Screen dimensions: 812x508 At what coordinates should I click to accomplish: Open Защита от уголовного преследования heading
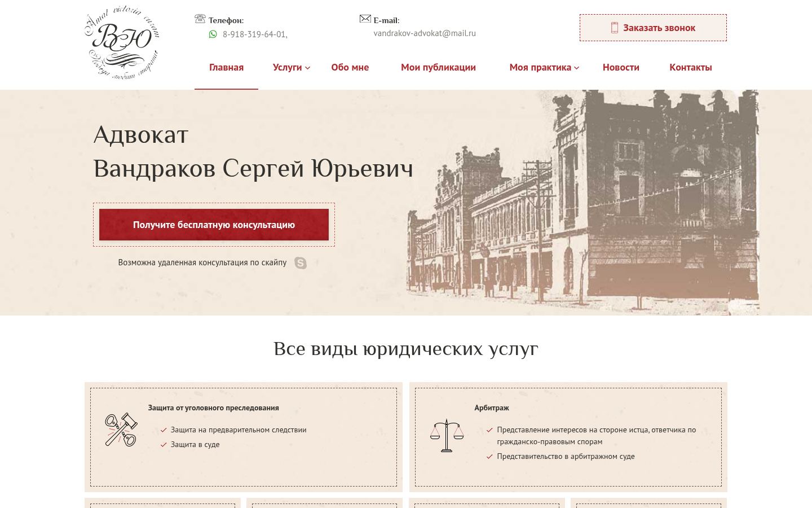click(x=213, y=408)
